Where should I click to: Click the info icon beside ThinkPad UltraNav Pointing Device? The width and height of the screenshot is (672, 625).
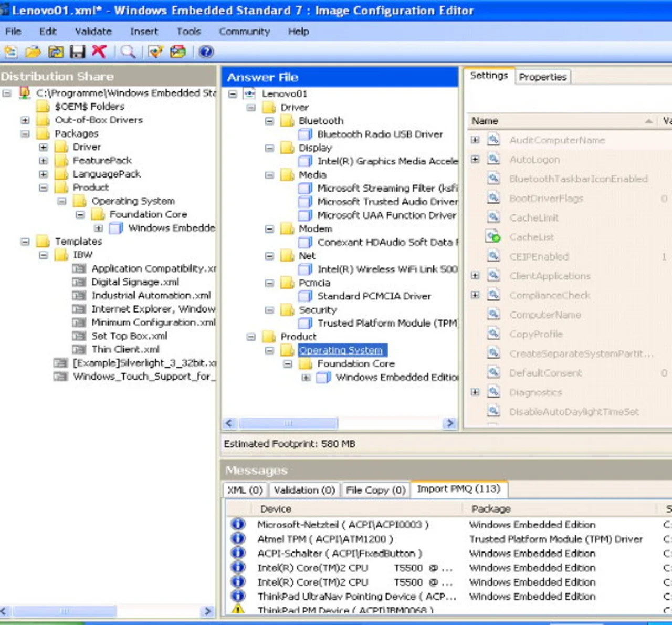238,596
